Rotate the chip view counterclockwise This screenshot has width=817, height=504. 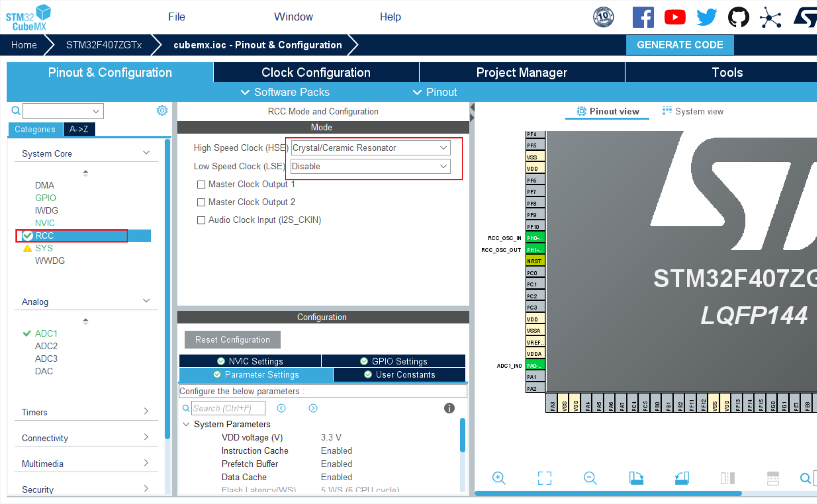tap(682, 478)
